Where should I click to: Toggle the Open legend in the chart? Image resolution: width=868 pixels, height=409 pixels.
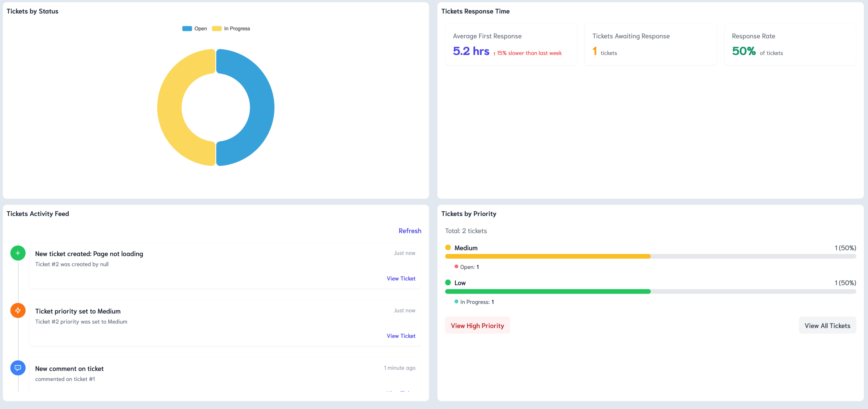click(200, 29)
